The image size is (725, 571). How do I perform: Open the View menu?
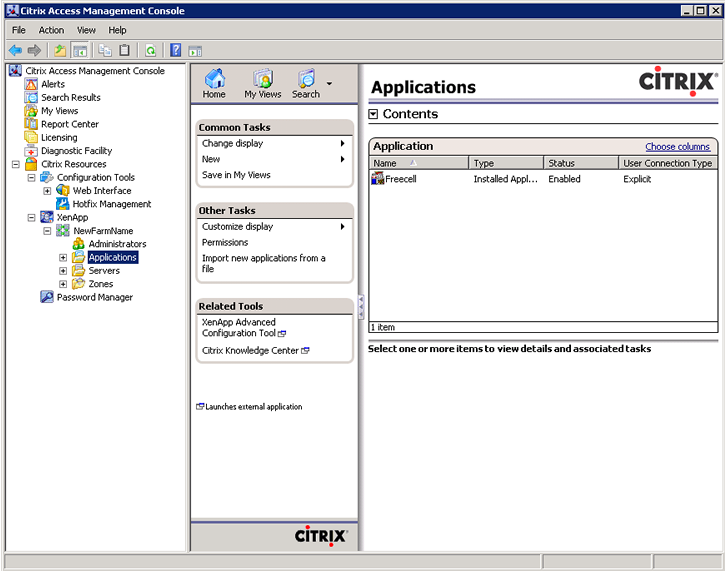(x=86, y=30)
